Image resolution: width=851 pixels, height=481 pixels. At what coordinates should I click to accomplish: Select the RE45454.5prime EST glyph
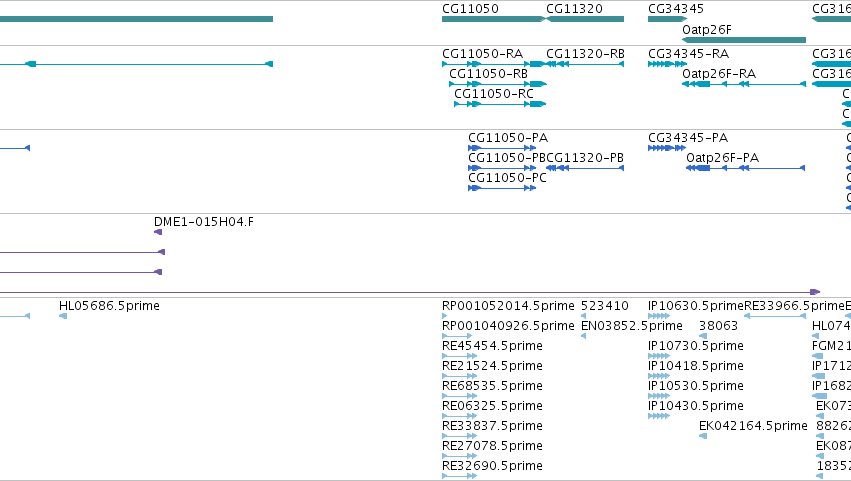coord(460,356)
